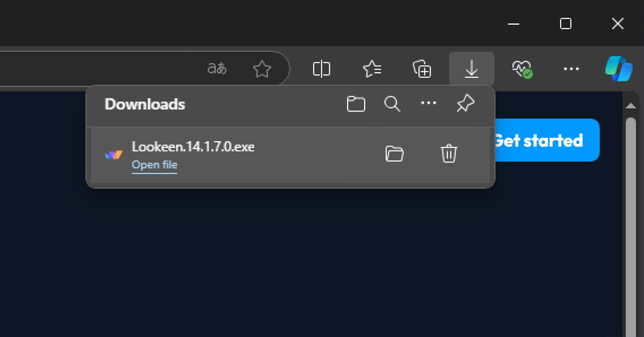Add this page to favorites with star icon
Screen dimensions: 644x337
click(x=262, y=69)
